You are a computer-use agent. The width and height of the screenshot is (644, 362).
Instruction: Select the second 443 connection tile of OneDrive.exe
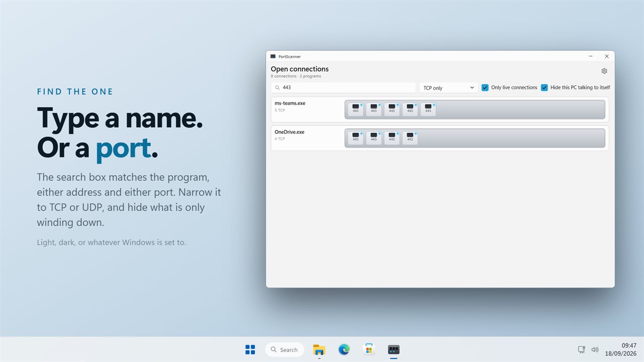point(374,138)
